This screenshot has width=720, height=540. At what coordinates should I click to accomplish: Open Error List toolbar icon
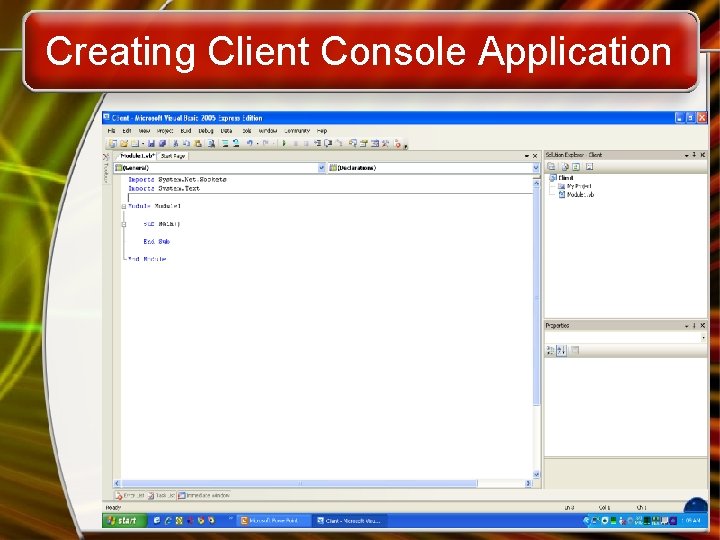point(397,144)
